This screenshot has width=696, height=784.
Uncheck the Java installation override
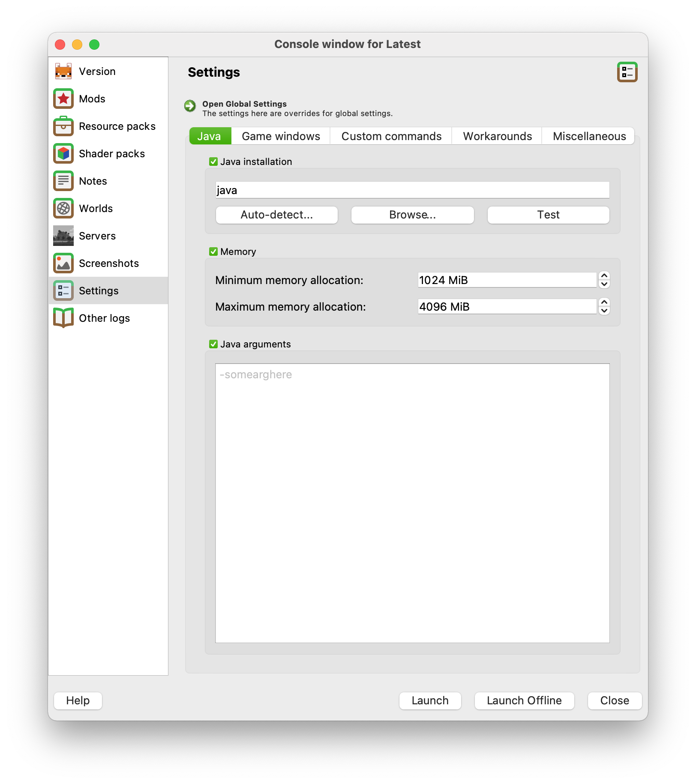(213, 162)
